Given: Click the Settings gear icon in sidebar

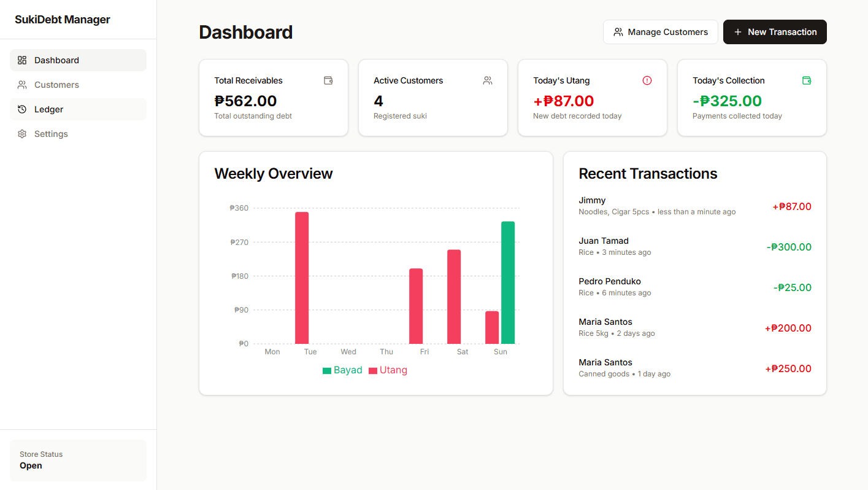Looking at the screenshot, I should [22, 134].
